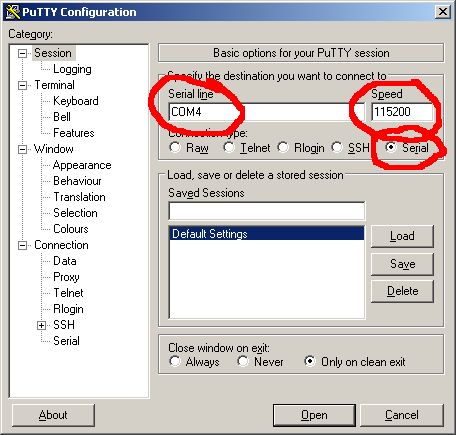Click Open to start the session
Screen dimensions: 456x435
[314, 415]
